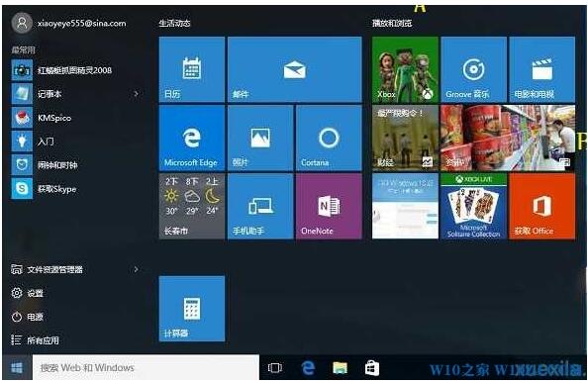Focus the 搜索 Web 和 Windows search box
Viewport: 588px width, 383px height.
point(146,367)
